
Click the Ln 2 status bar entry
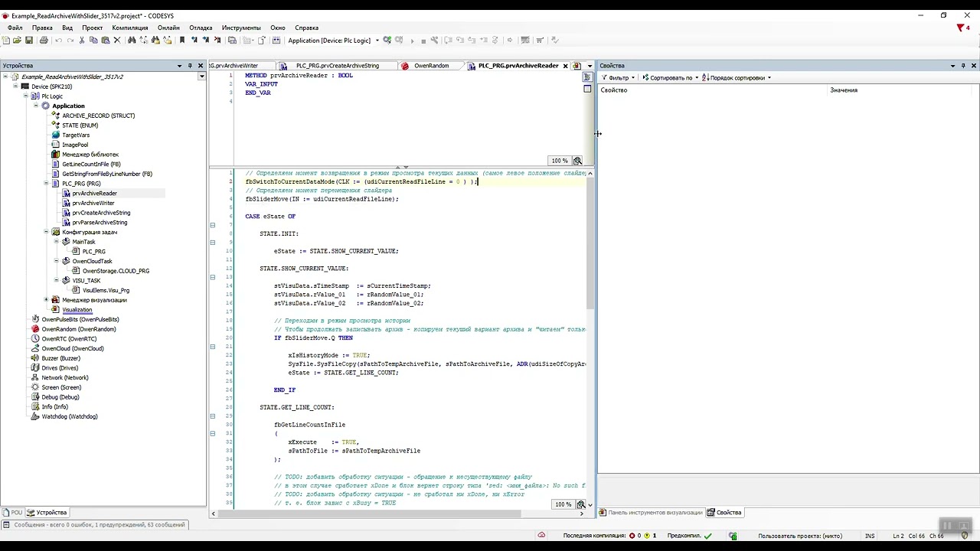point(898,536)
